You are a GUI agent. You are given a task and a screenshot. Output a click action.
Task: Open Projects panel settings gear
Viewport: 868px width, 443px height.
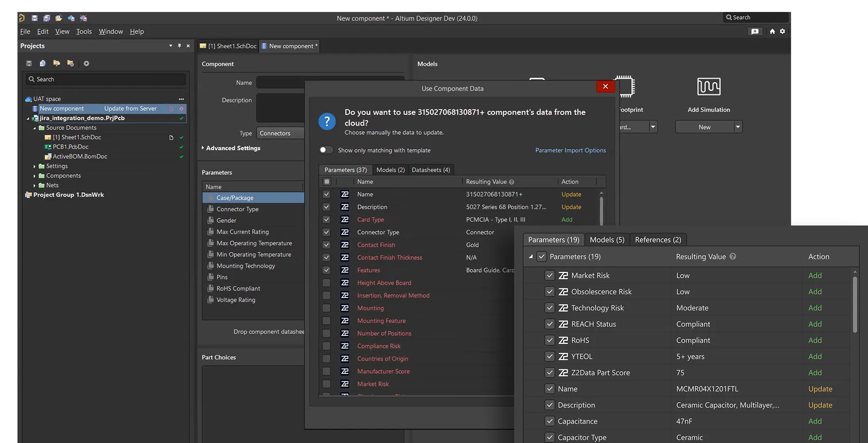tap(86, 63)
